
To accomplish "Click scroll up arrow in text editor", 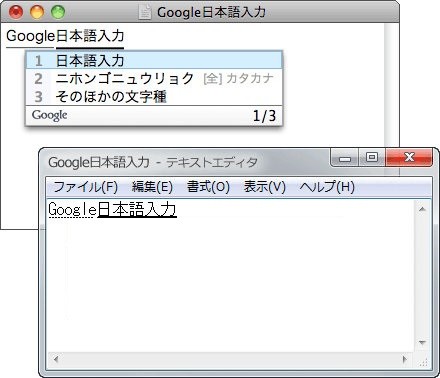I will point(422,209).
